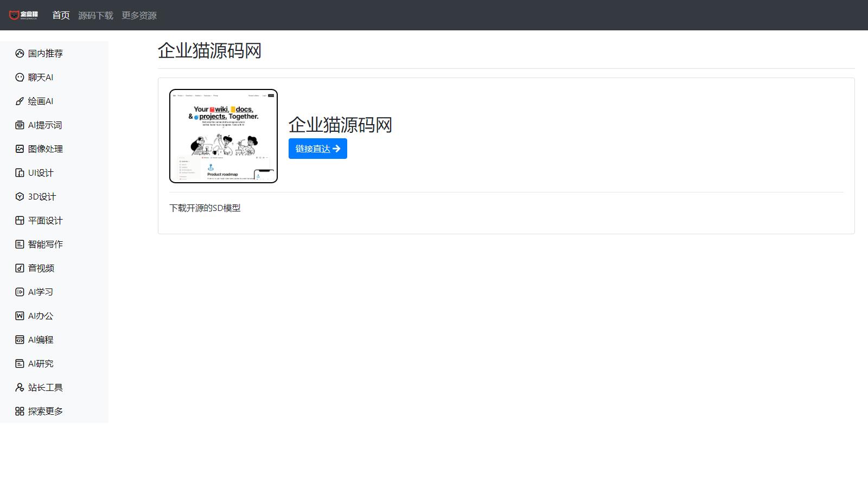Screen dimensions: 868x488
Task: Click the 3D设计 cube icon
Action: [x=20, y=196]
